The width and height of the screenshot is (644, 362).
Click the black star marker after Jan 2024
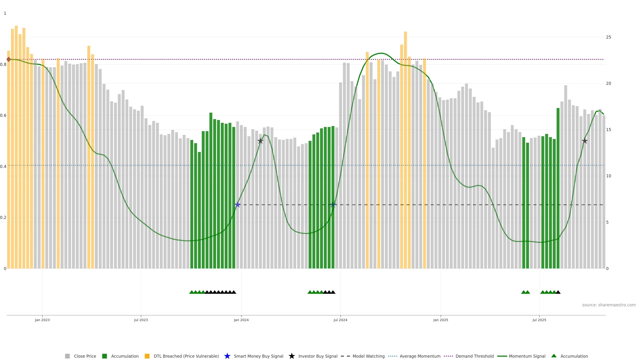[x=260, y=141]
